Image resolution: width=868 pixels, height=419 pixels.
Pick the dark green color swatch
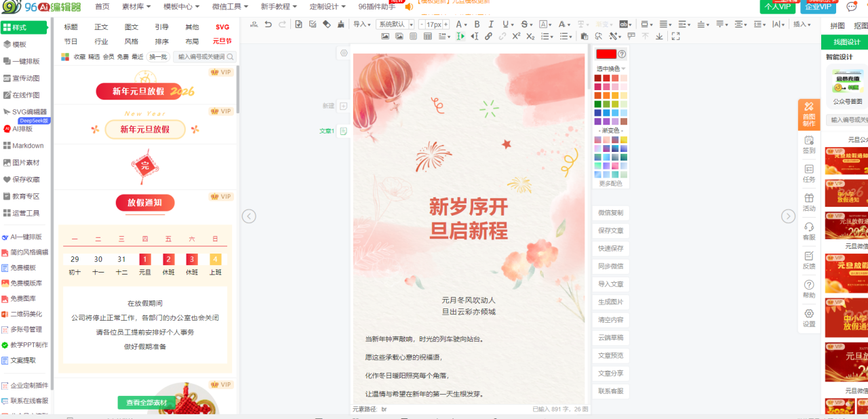pos(598,104)
